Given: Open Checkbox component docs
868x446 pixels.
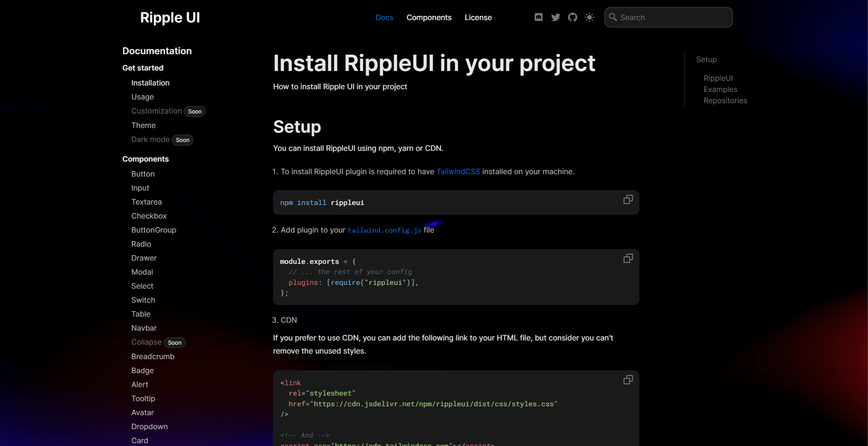Looking at the screenshot, I should (149, 216).
